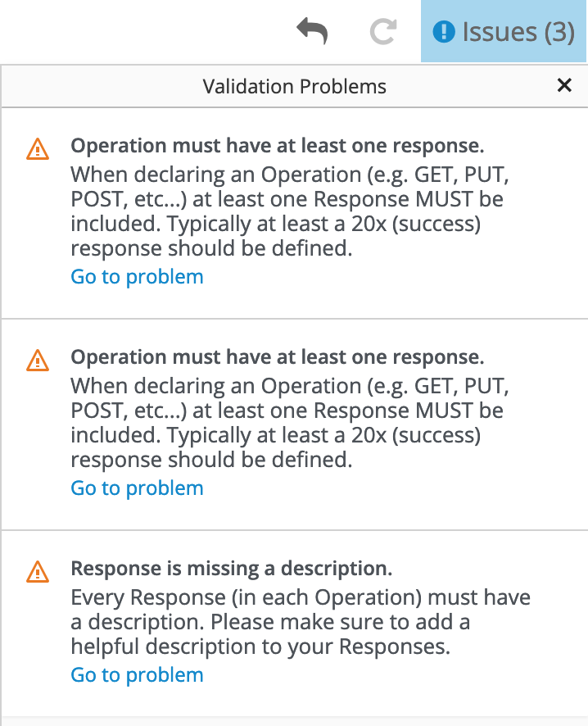Select second 'Operation must have at least one response' title
Screen dimensions: 588x726
(277, 358)
